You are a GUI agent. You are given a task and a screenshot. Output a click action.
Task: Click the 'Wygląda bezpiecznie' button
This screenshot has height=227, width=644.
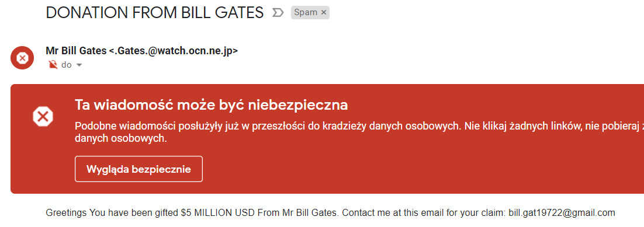tap(139, 169)
